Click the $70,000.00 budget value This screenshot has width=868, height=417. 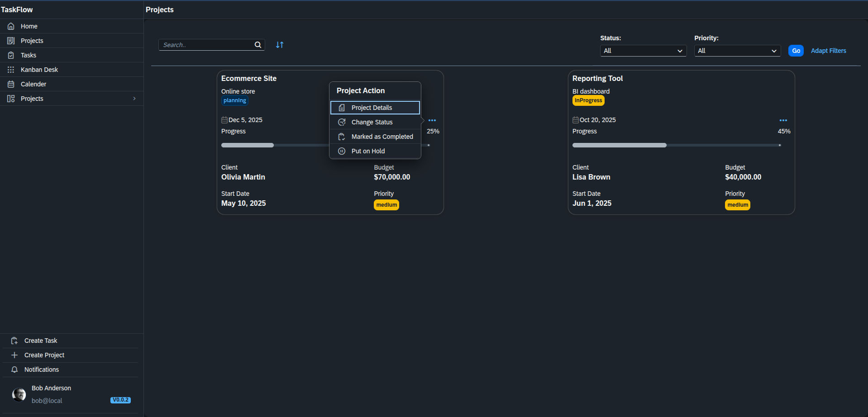pyautogui.click(x=392, y=177)
